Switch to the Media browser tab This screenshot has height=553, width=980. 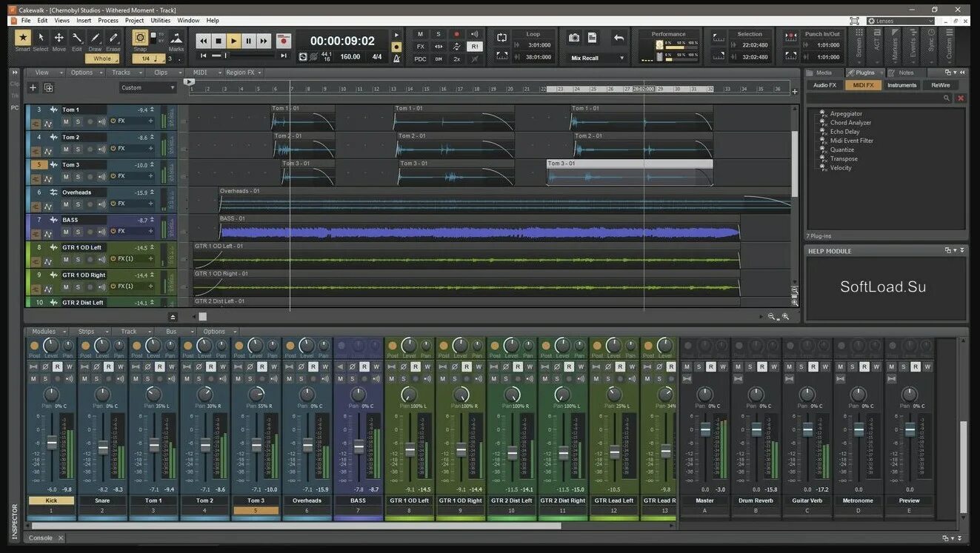tap(824, 73)
